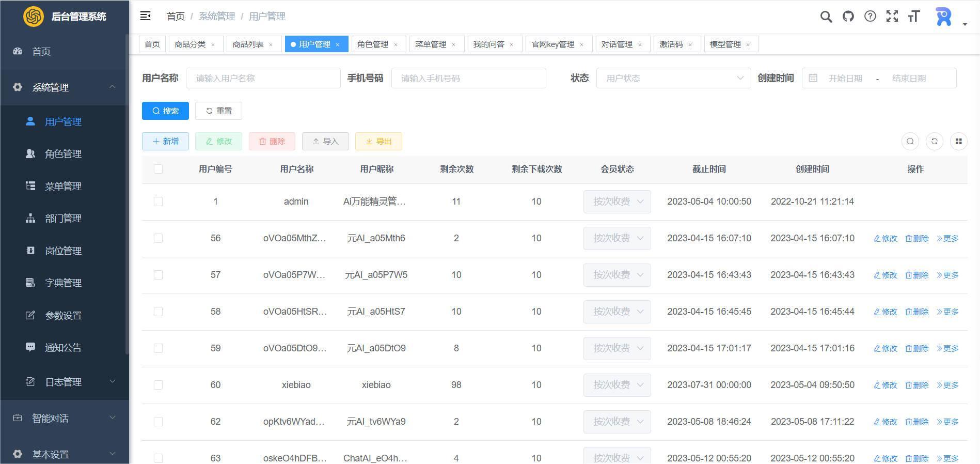
Task: Collapse the sidebar with the hamburger icon
Action: (x=146, y=16)
